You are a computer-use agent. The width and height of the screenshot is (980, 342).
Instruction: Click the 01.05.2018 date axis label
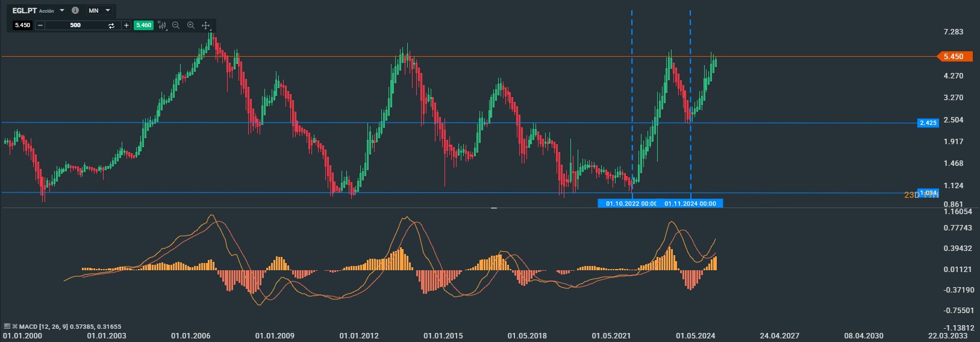pyautogui.click(x=527, y=336)
